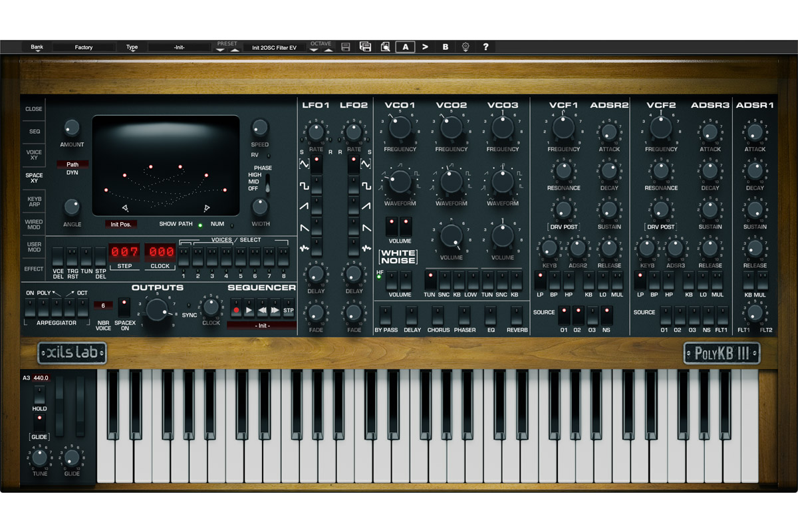Click the ADSR1 ATTACK knob

pos(755,132)
